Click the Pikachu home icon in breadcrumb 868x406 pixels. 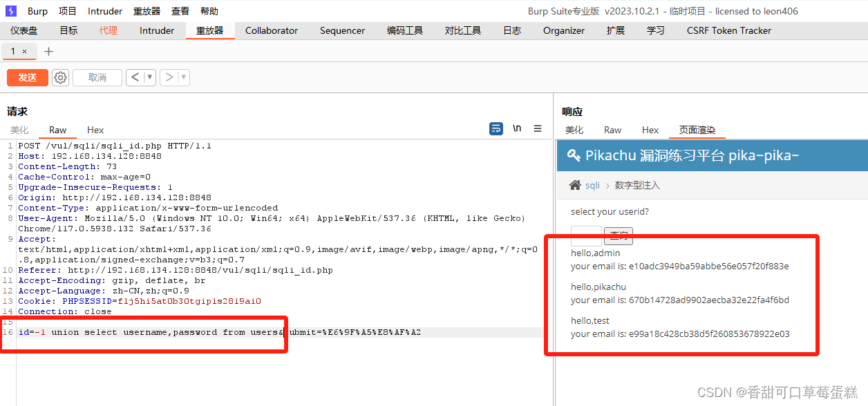coord(575,185)
